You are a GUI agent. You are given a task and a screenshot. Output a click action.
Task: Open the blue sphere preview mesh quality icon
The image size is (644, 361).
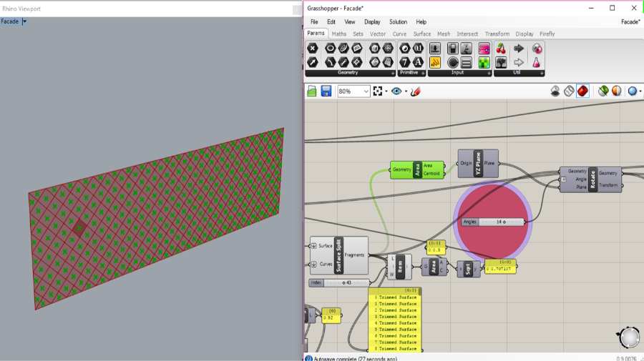click(633, 91)
